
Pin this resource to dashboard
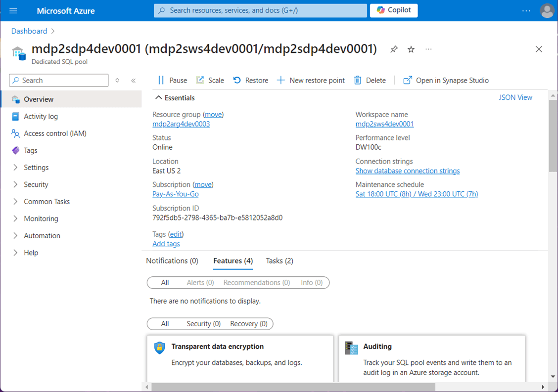click(x=394, y=49)
